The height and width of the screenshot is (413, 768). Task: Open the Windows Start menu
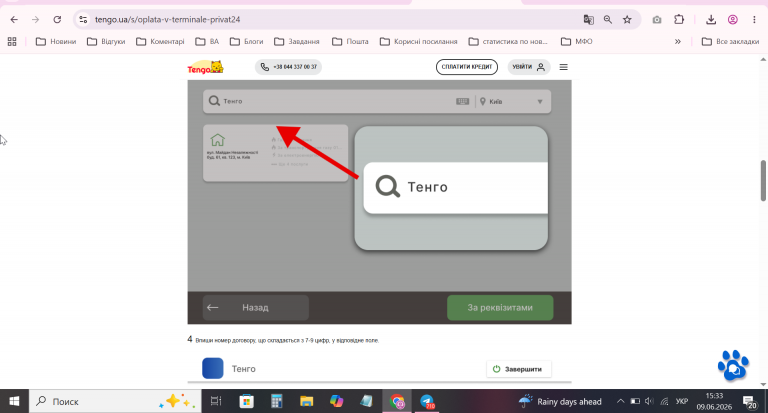click(x=14, y=401)
